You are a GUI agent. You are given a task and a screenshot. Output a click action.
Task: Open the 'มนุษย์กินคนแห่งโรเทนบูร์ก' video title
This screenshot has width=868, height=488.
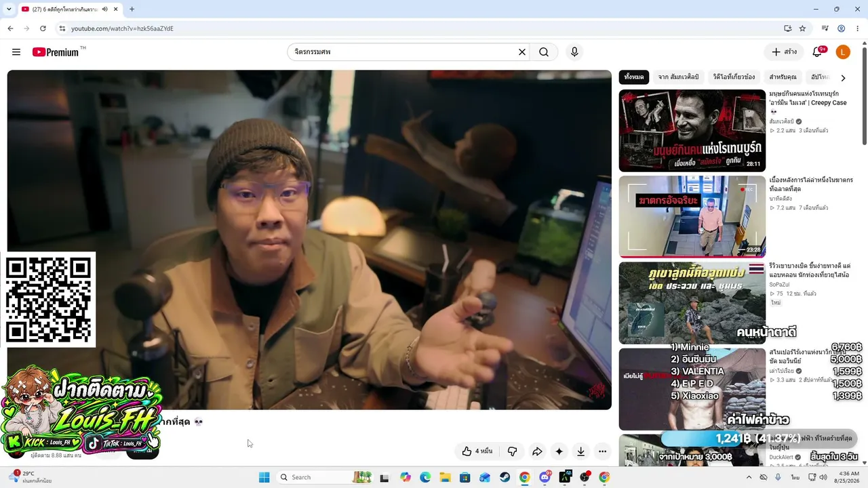coord(808,98)
